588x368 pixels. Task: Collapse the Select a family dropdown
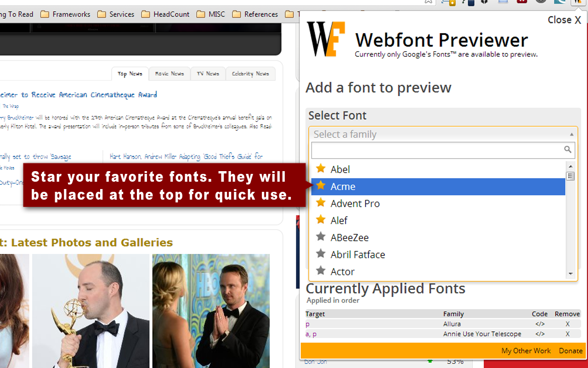click(x=443, y=134)
